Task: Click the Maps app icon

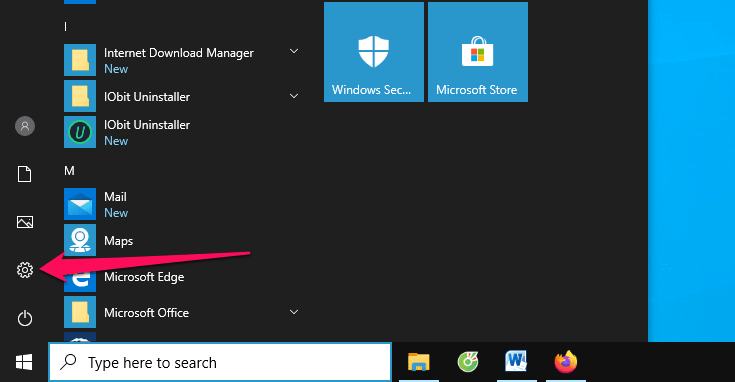Action: [80, 240]
